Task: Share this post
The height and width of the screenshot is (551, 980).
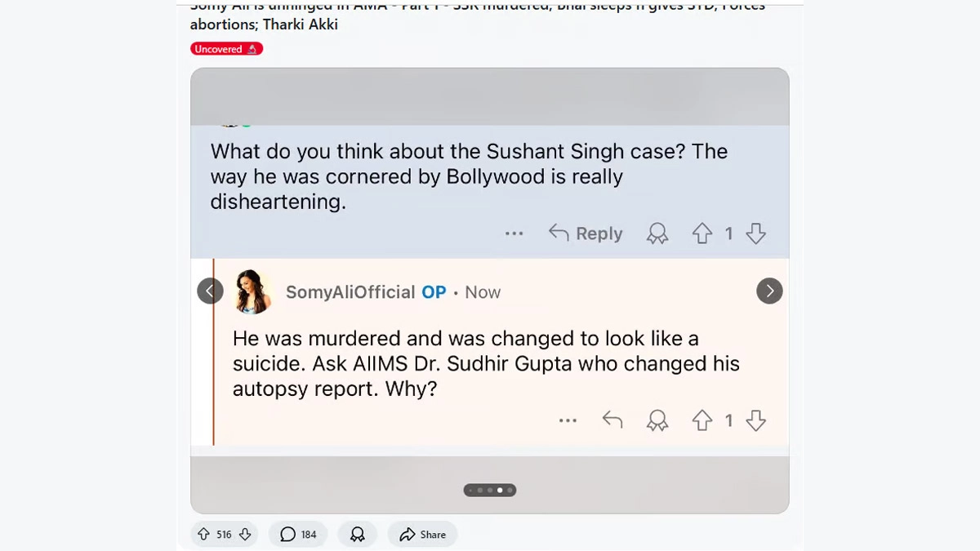Action: pos(422,535)
